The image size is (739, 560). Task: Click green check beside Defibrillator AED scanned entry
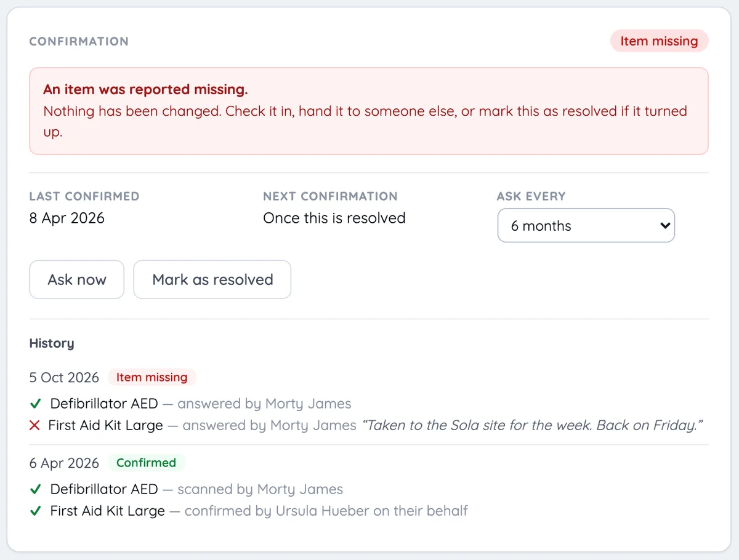pos(35,490)
